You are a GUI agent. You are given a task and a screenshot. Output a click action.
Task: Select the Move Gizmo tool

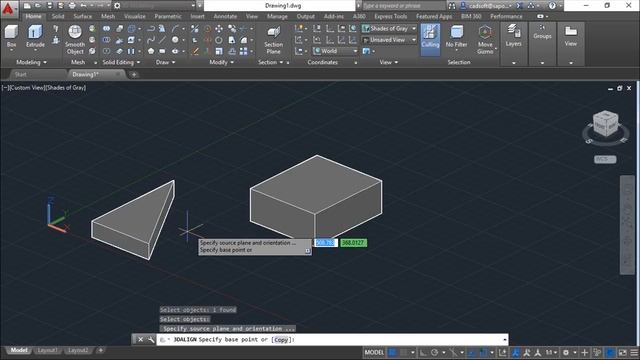coord(485,40)
